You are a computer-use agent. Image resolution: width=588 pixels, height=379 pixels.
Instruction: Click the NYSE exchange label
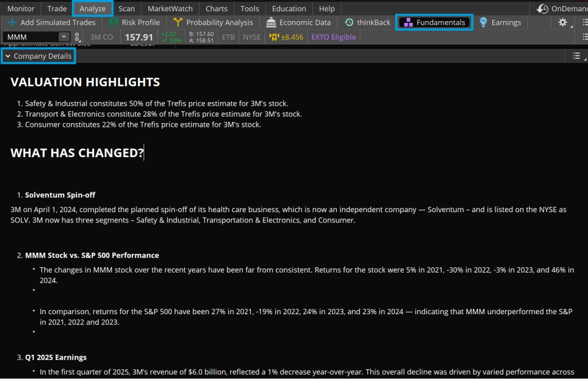(252, 37)
